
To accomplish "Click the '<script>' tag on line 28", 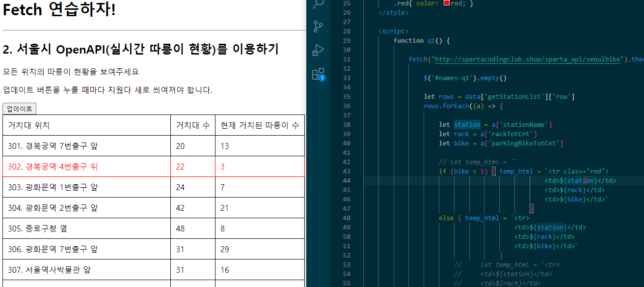I will click(x=393, y=31).
